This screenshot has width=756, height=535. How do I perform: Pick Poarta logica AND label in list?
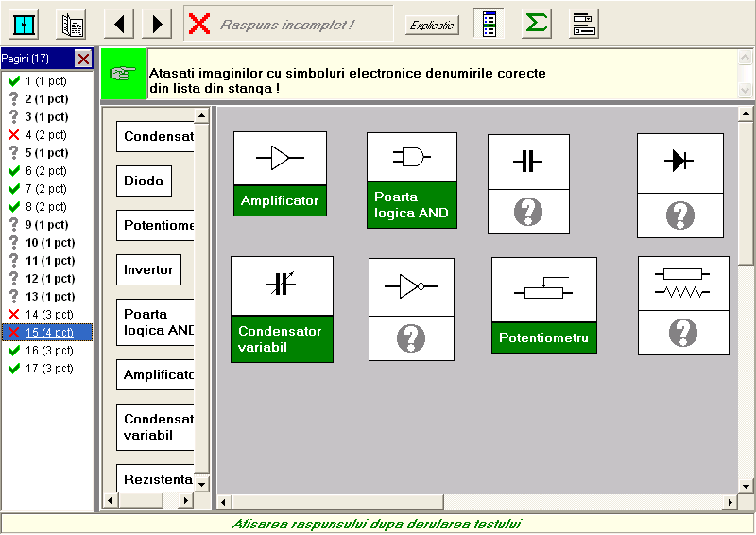[x=155, y=322]
